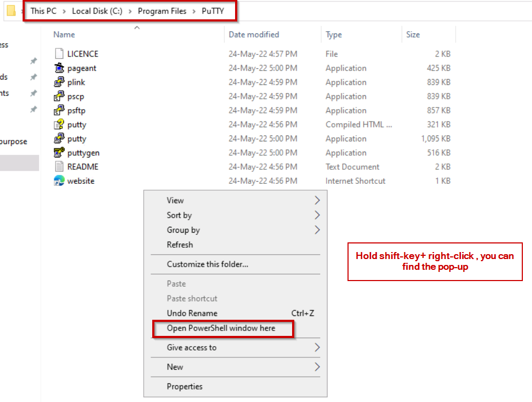This screenshot has height=402, width=532.
Task: Click the 321 KB size cell
Action: (439, 124)
